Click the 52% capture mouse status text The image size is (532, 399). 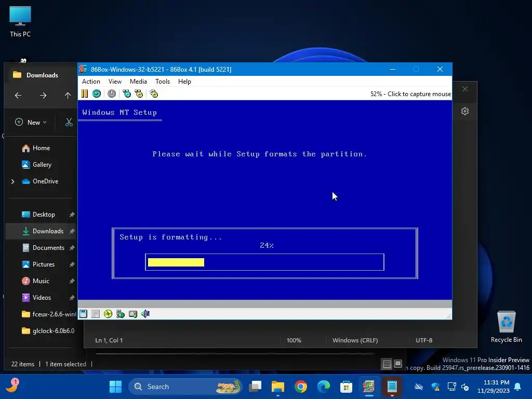(410, 94)
